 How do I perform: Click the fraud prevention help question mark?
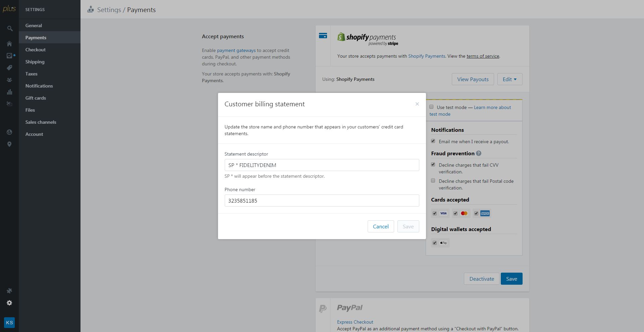pos(479,153)
